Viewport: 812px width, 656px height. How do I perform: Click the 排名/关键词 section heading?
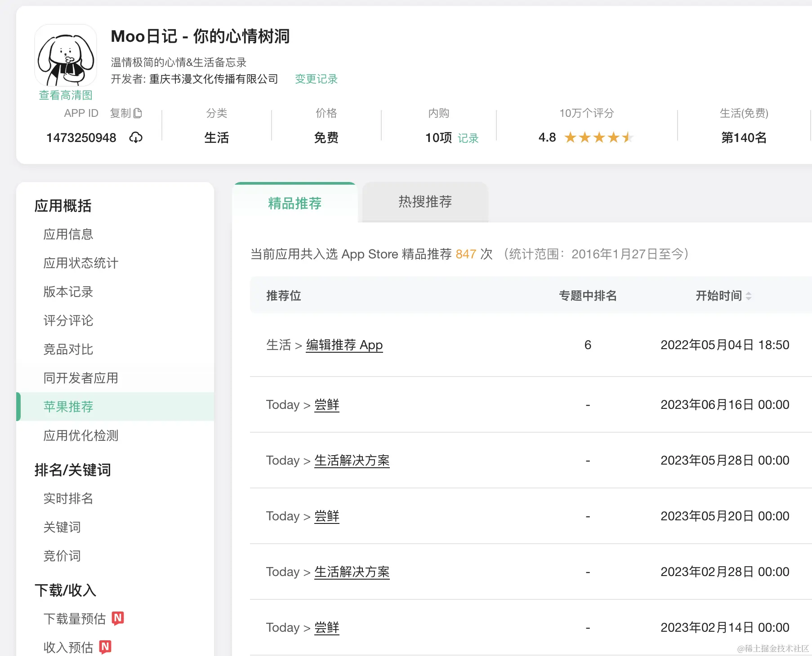point(73,470)
